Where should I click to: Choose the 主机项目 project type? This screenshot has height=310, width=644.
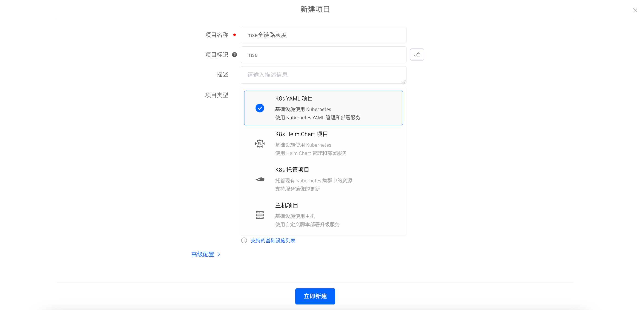click(x=323, y=215)
